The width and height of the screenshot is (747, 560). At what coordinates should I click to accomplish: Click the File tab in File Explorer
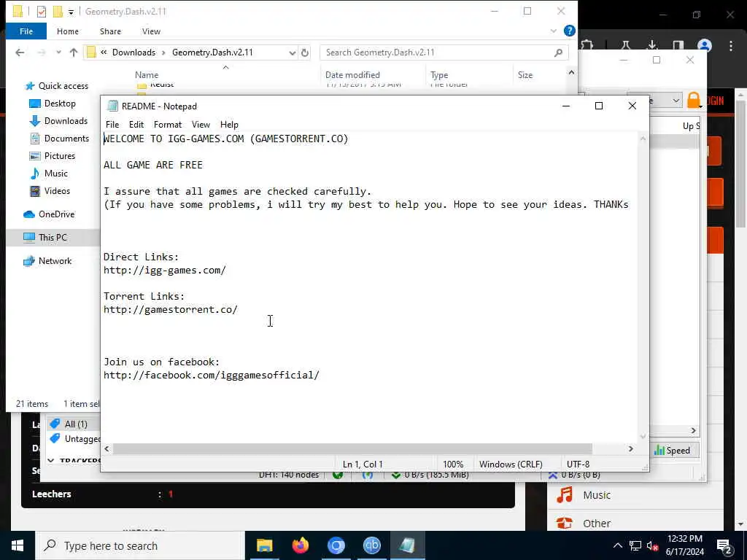(x=26, y=31)
